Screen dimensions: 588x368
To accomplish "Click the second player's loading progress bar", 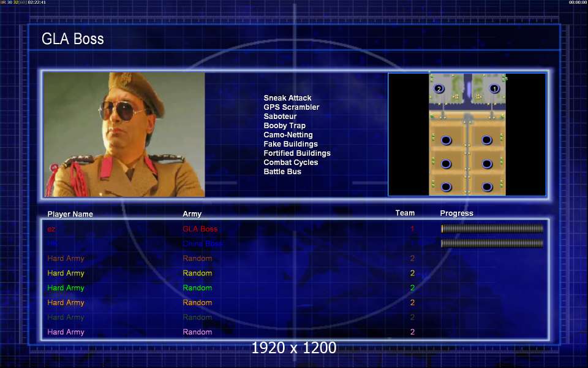I will click(x=492, y=243).
